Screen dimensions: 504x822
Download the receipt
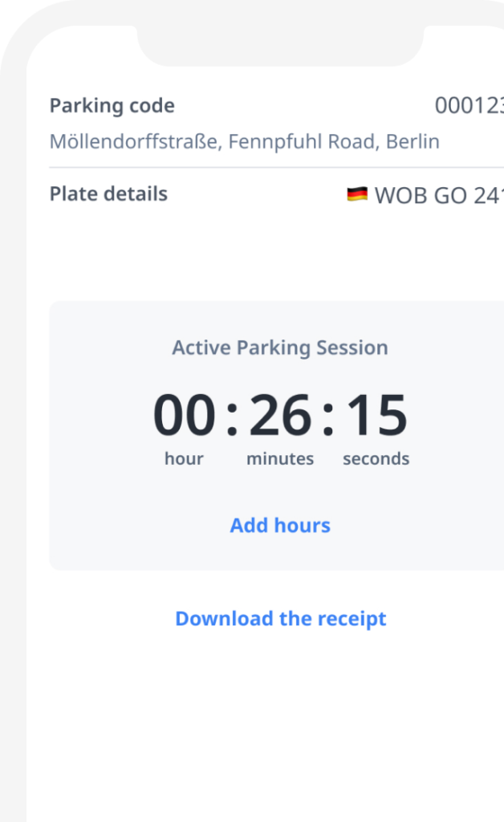point(281,619)
